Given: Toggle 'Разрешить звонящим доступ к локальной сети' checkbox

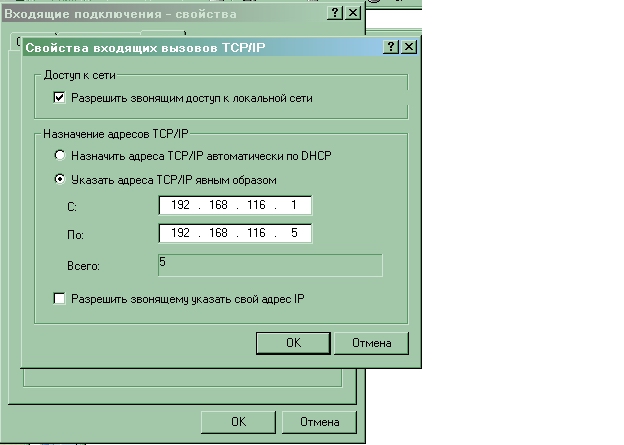Looking at the screenshot, I should pos(59,98).
